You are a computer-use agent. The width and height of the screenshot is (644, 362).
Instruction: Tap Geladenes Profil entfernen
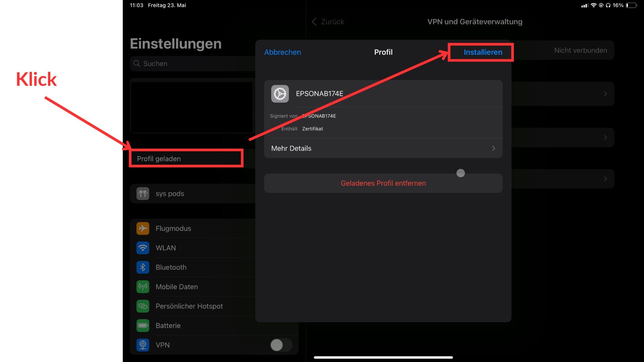tap(383, 183)
